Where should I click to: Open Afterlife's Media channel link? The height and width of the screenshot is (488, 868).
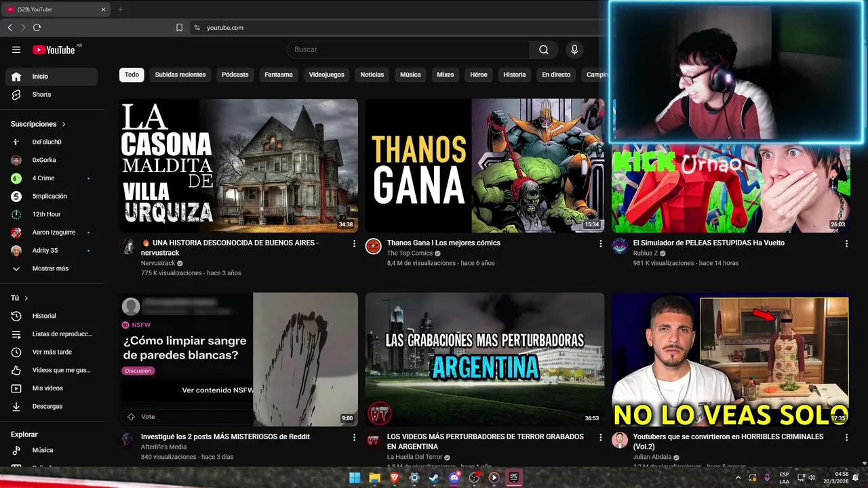[x=164, y=447]
